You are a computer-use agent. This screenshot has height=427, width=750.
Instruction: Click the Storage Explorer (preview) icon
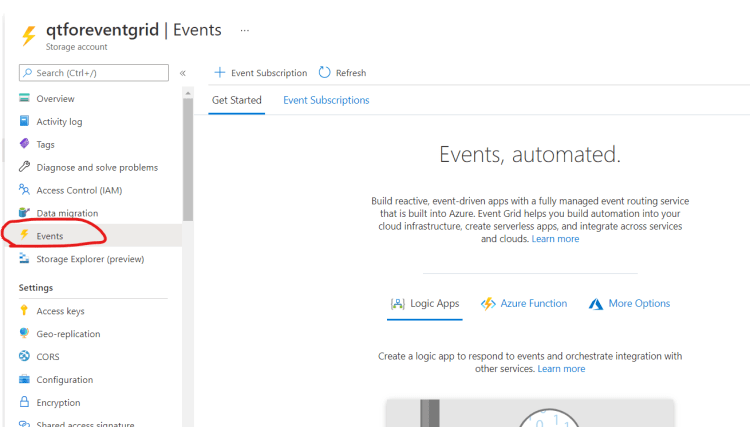24,258
